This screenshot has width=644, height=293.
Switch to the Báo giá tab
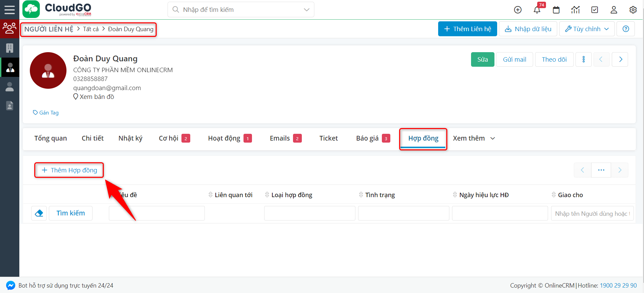pyautogui.click(x=367, y=139)
